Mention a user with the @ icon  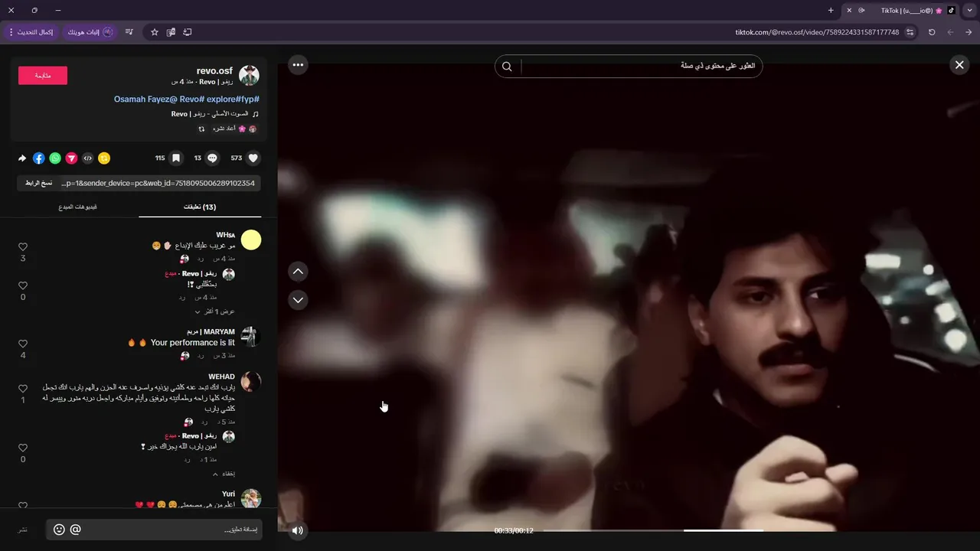pyautogui.click(x=75, y=530)
